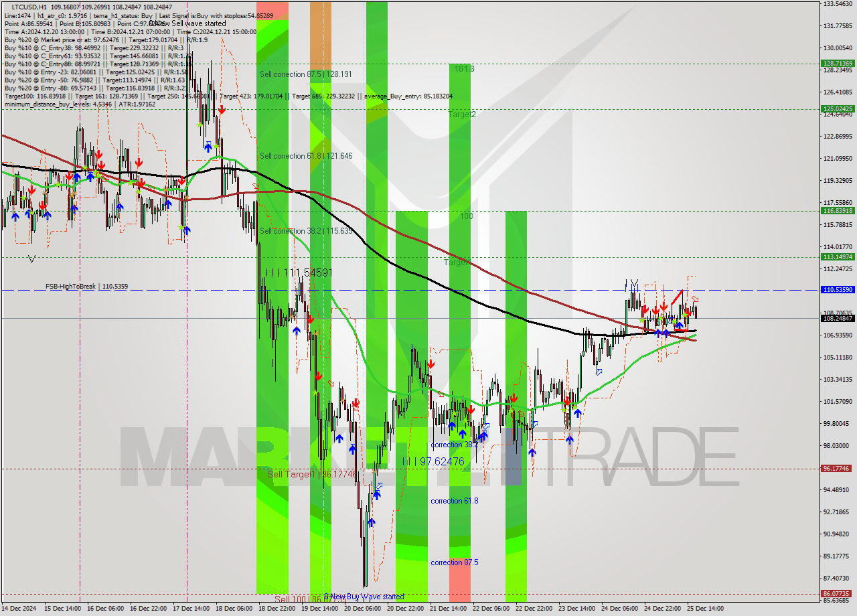Click the 'FSB-HighToBreak | 110.5359' label
Image resolution: width=857 pixels, height=616 pixels.
[86, 287]
